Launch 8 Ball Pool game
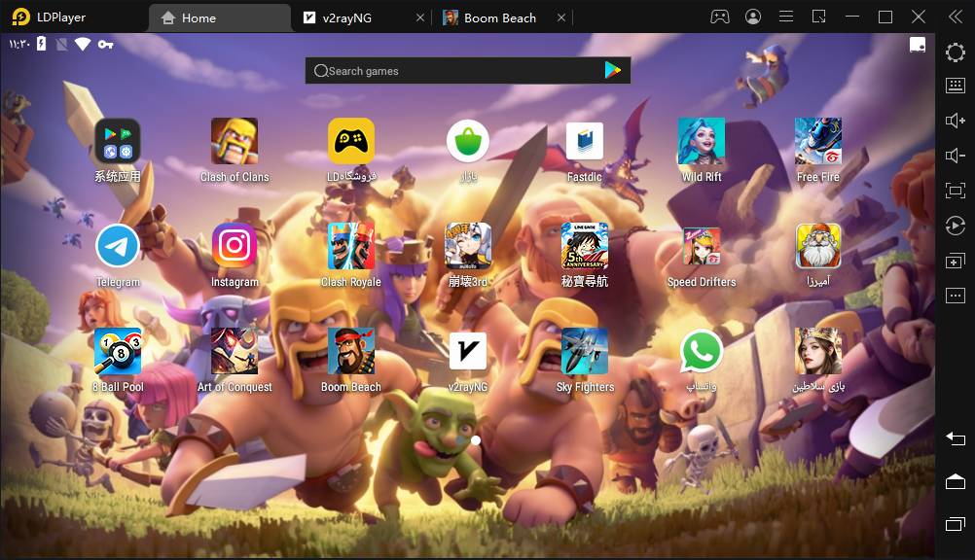Screen dimensions: 975x560 tap(118, 351)
